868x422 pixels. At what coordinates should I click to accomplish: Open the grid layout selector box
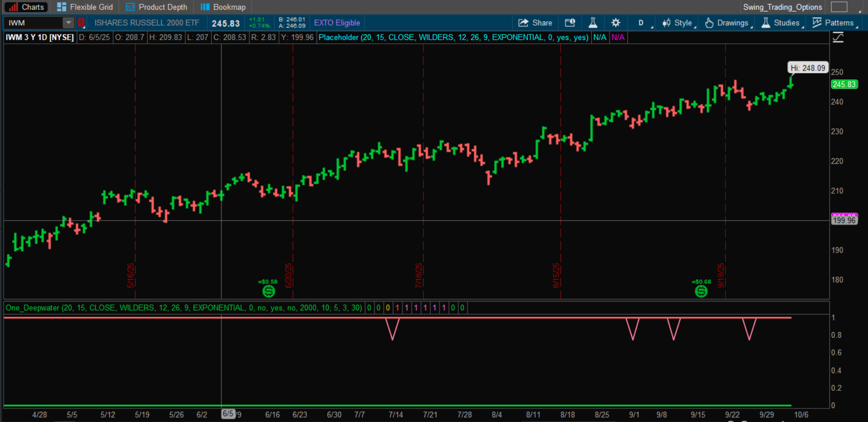[839, 7]
